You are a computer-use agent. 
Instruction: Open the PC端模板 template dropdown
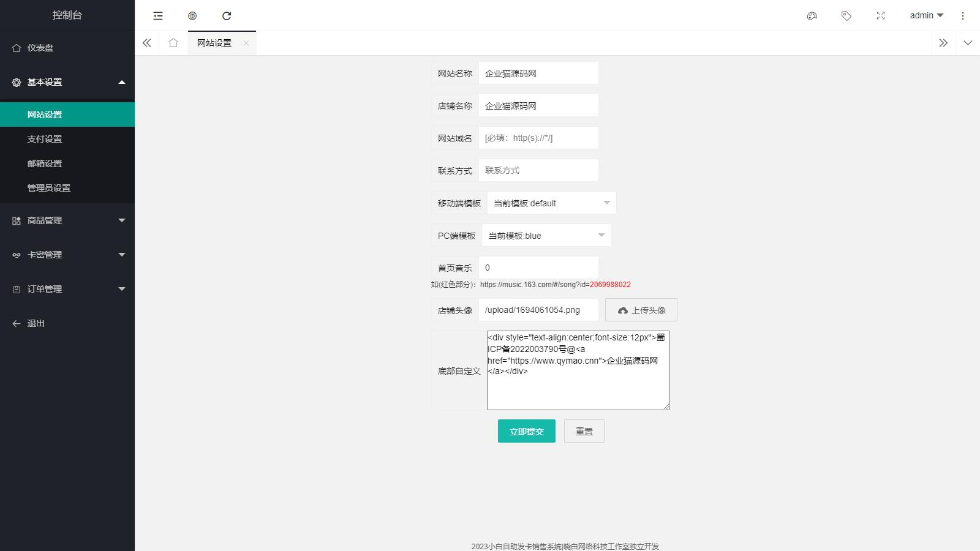pyautogui.click(x=546, y=236)
